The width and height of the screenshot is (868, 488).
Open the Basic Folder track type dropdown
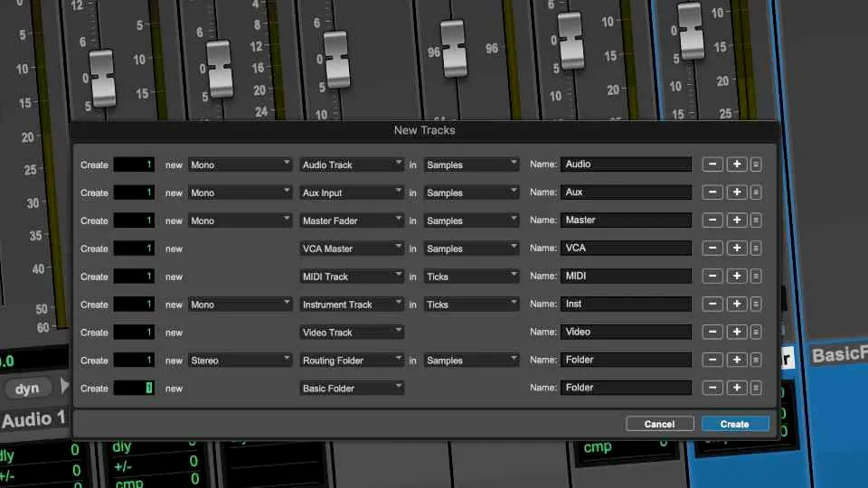pos(352,389)
